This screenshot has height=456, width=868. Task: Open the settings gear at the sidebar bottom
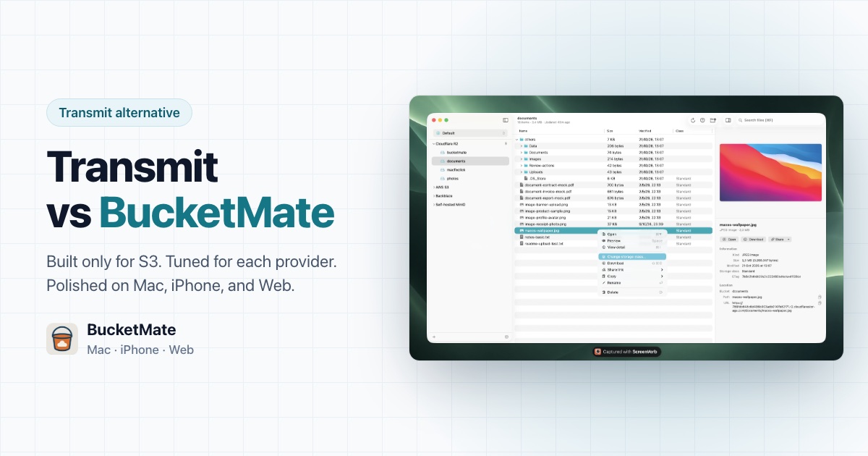[506, 337]
